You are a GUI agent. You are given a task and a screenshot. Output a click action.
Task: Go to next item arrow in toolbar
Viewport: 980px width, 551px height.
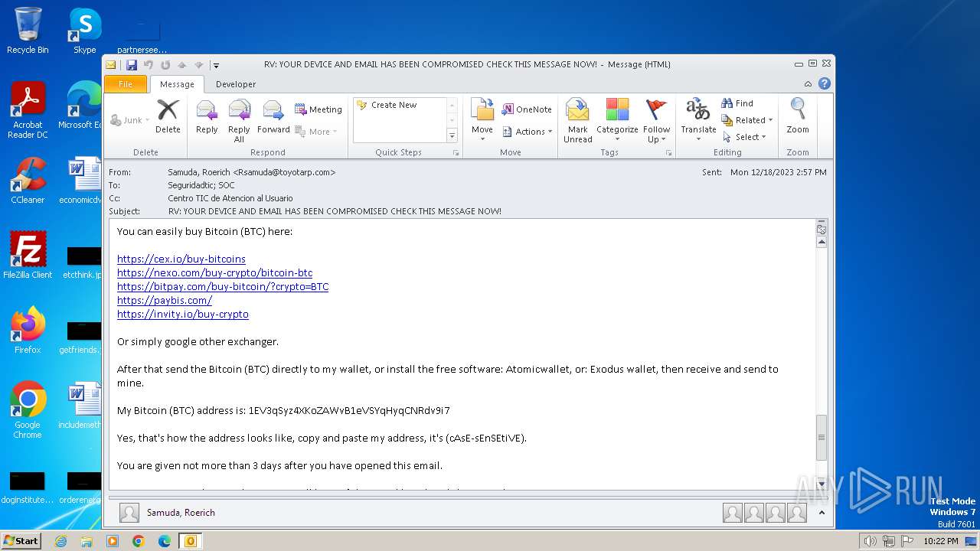coord(199,65)
